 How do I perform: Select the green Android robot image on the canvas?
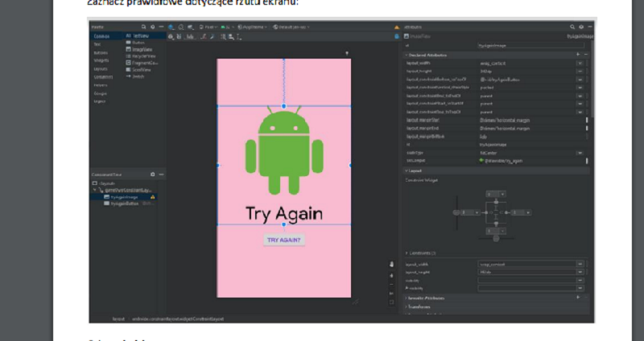[284, 150]
